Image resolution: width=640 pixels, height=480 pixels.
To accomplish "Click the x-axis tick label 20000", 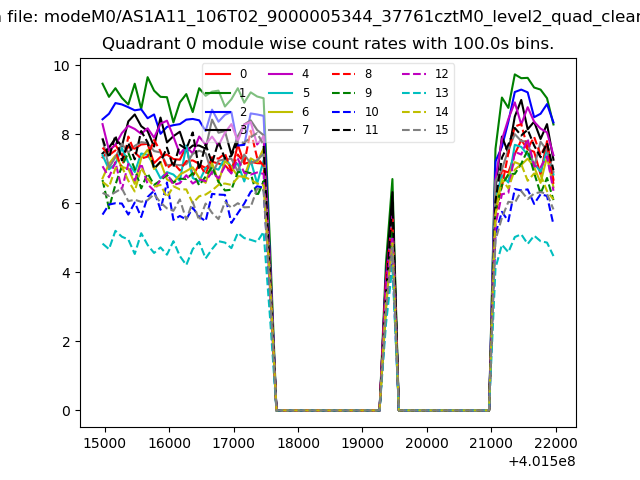I will [427, 443].
